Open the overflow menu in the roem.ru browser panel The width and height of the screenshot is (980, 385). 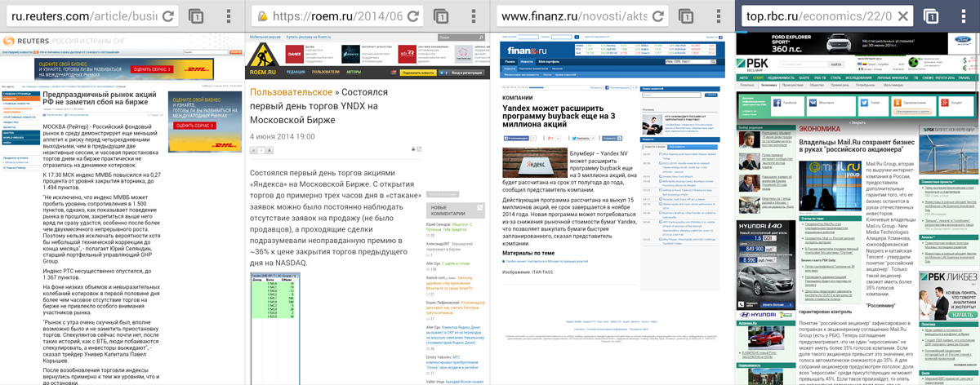[474, 16]
